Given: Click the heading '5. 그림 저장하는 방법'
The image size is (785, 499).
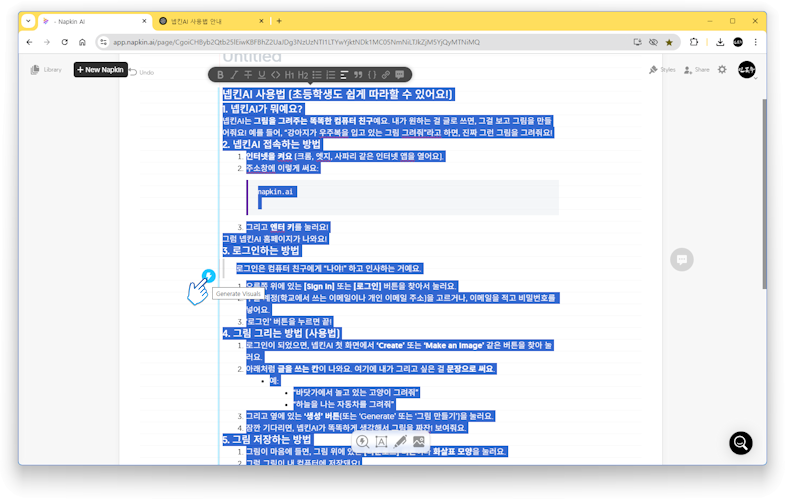Looking at the screenshot, I should click(x=267, y=439).
